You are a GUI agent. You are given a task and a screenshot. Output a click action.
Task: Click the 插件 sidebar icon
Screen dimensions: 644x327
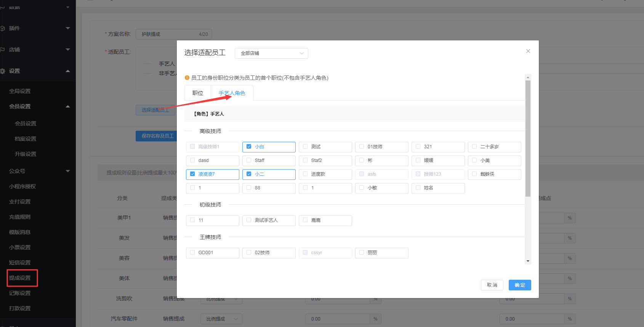tap(3, 28)
